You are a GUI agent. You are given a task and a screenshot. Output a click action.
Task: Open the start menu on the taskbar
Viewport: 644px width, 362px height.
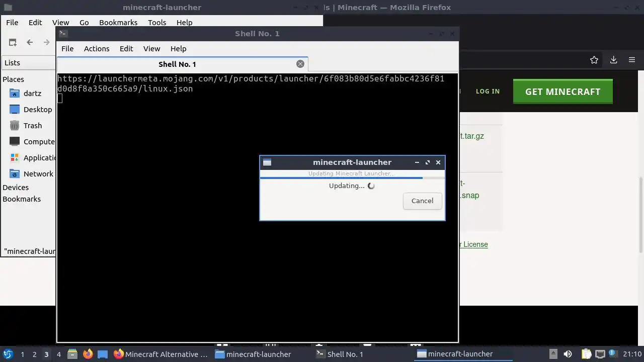point(8,354)
